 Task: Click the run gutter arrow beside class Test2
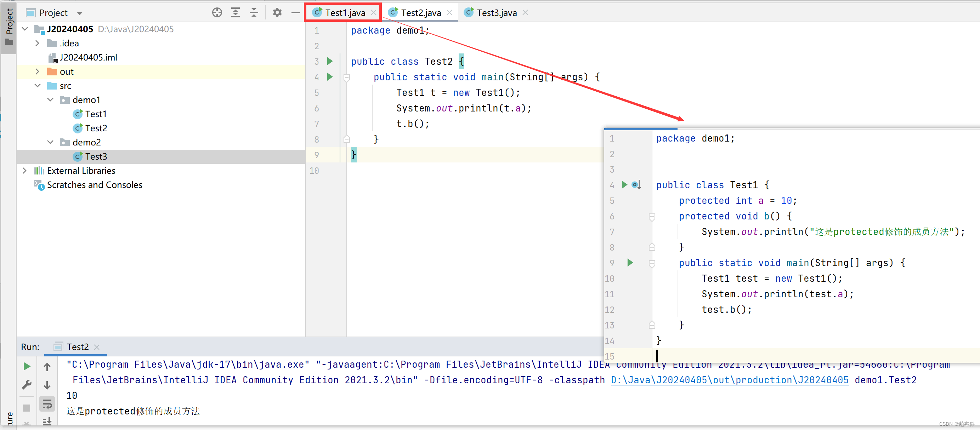330,61
